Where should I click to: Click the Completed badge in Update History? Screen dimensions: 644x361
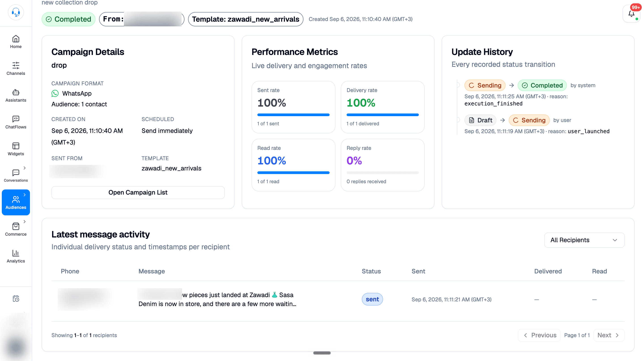tap(542, 85)
